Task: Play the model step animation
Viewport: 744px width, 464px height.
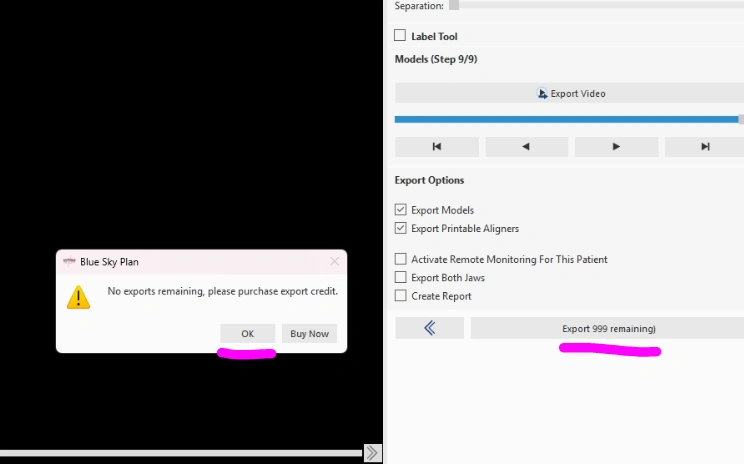Action: [x=616, y=147]
